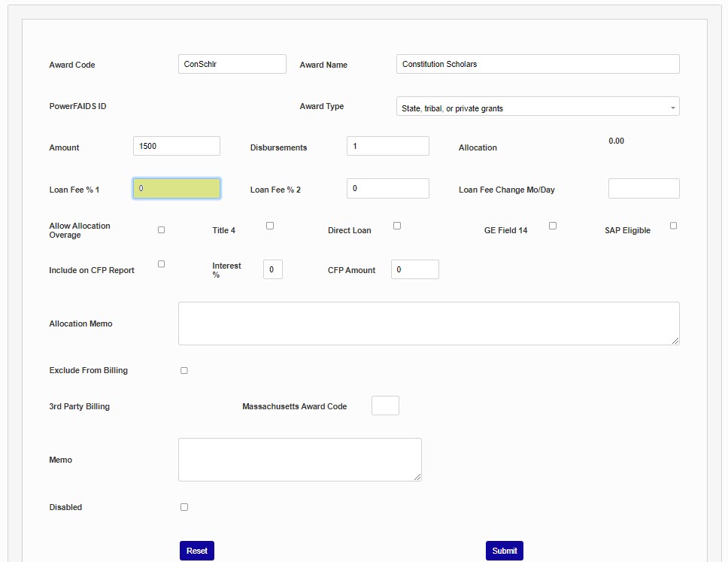Image resolution: width=728 pixels, height=562 pixels.
Task: Click into the Disbursements field
Action: coord(387,146)
